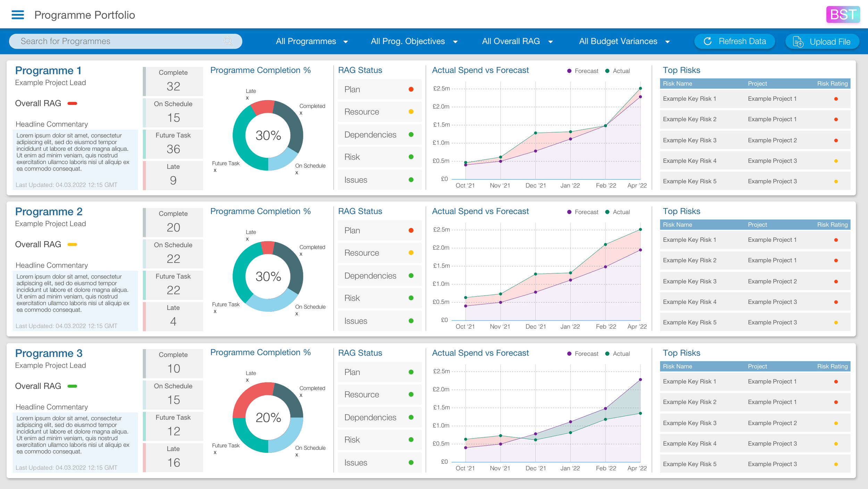
Task: Open the All Budget Variances filter
Action: (624, 41)
